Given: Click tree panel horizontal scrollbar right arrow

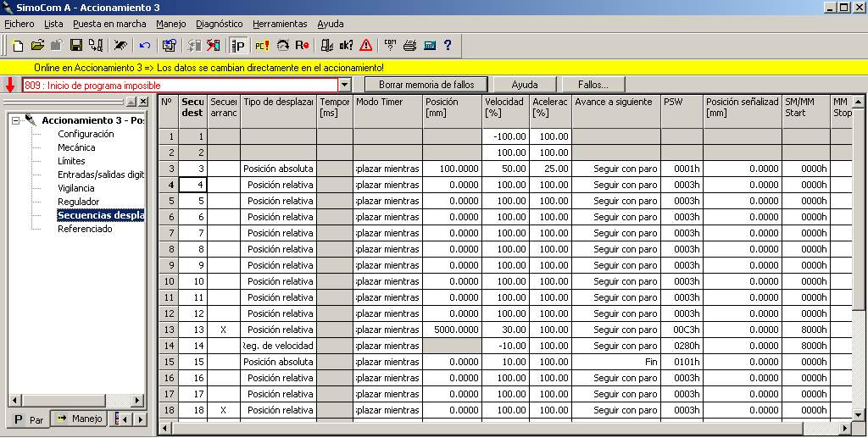Looking at the screenshot, I should click(137, 400).
